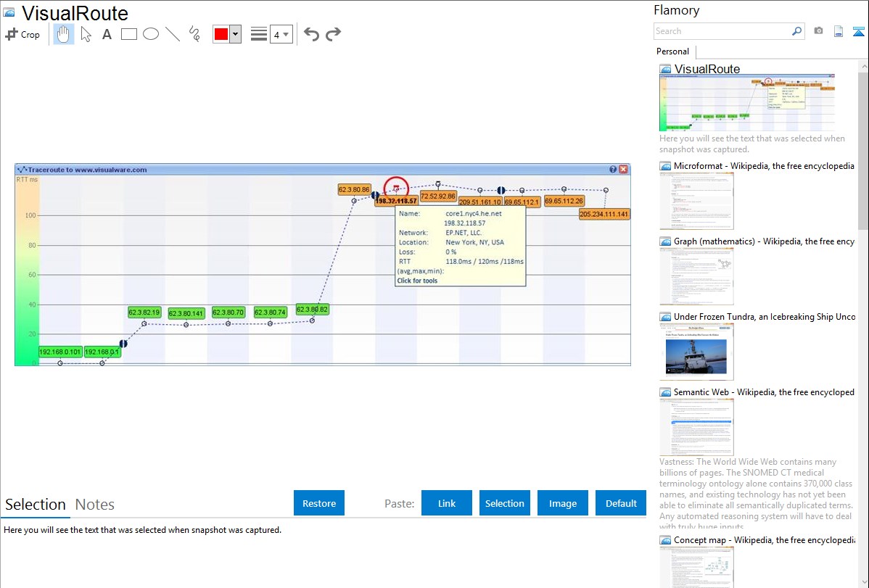Open the Microformat Wikipedia thumbnail
869x588 pixels.
point(696,201)
